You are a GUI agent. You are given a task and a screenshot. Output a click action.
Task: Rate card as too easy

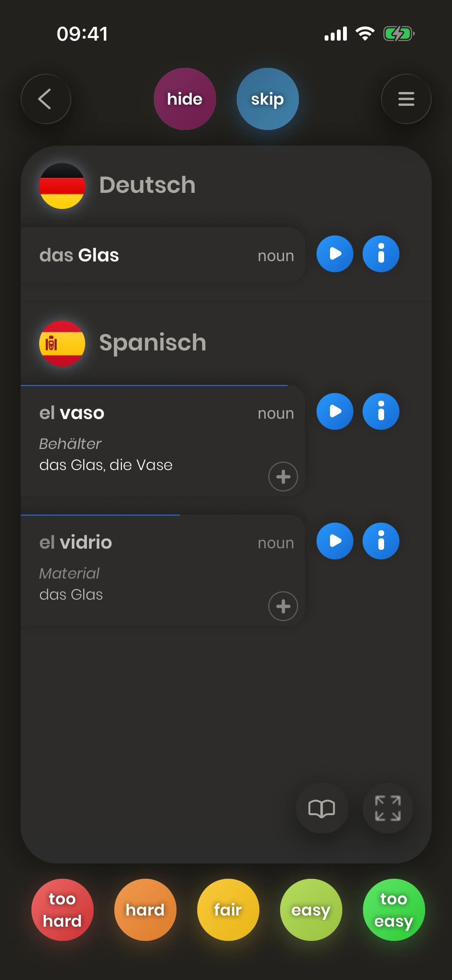point(394,910)
